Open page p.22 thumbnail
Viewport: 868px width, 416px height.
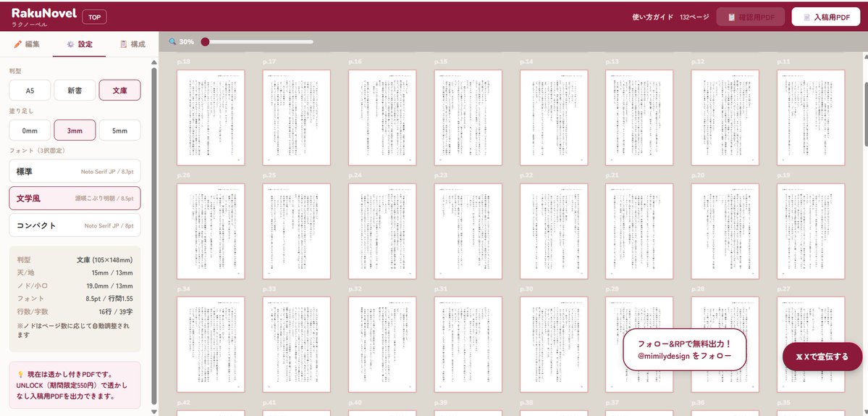pos(554,231)
